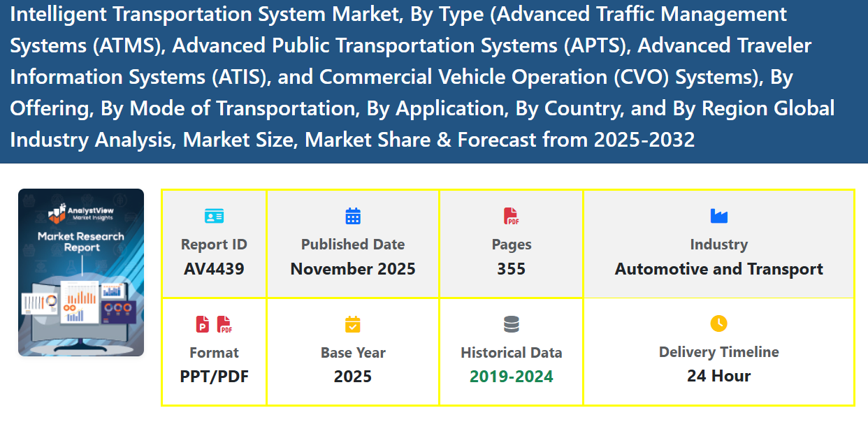Open the Automotive and Transport industry link

coord(718,269)
